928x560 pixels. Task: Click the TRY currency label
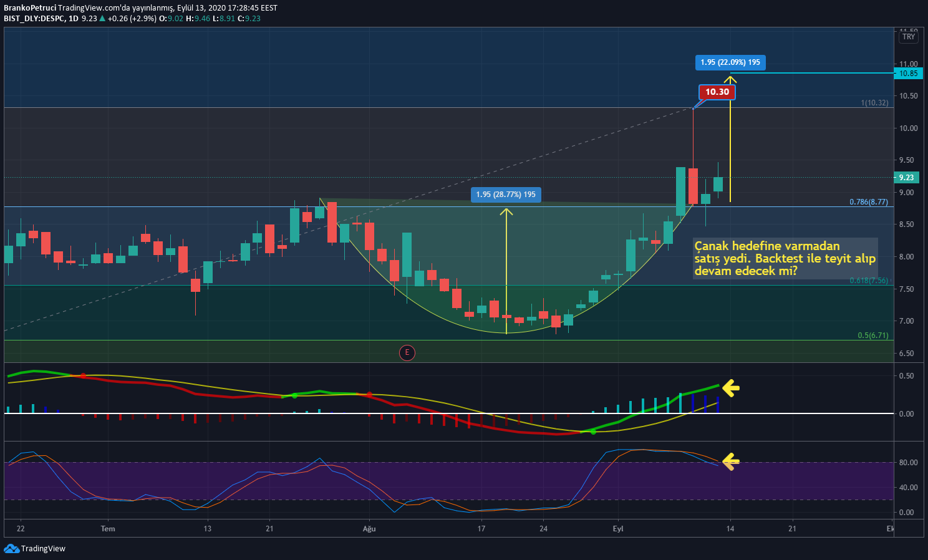coord(909,37)
